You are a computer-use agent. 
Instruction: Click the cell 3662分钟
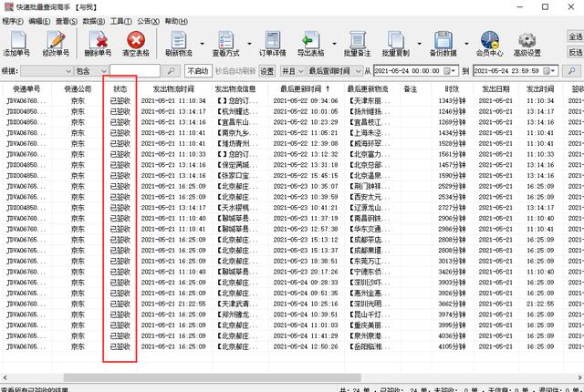(x=452, y=304)
